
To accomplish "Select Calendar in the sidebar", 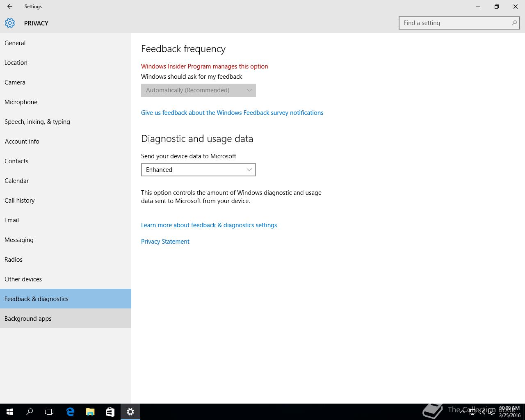I will click(66, 180).
